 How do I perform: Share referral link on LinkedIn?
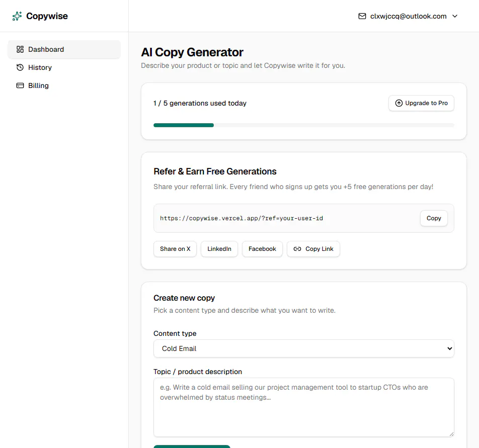(219, 249)
